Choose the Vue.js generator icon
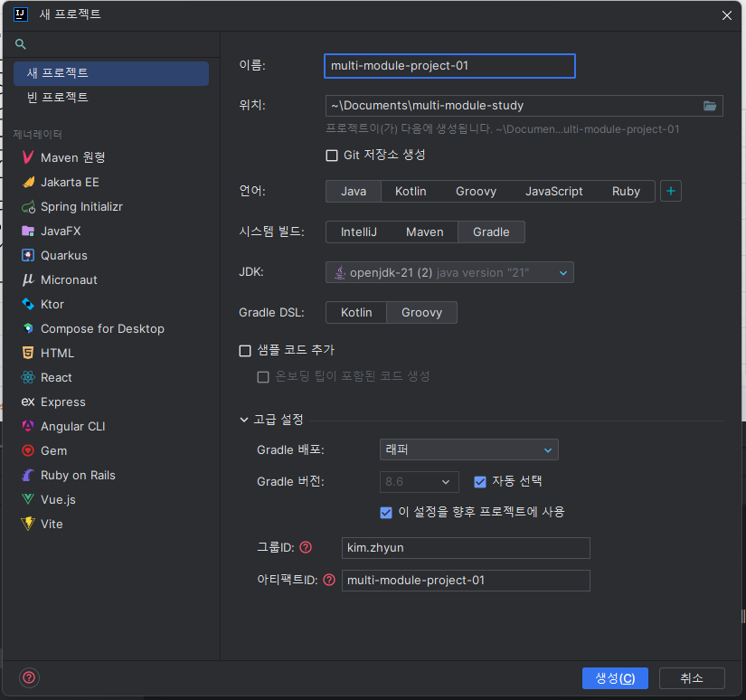The width and height of the screenshot is (746, 700). click(x=28, y=499)
